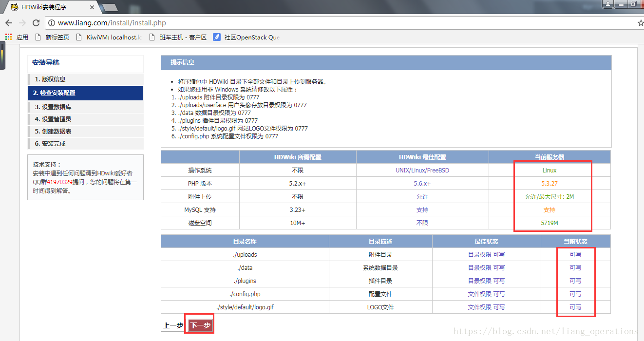644x341 pixels.
Task: Click the 插件目录 description cell
Action: (x=380, y=281)
